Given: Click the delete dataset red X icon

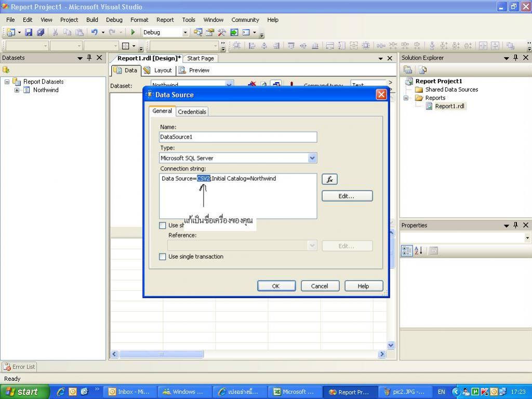Looking at the screenshot, I should [x=252, y=84].
